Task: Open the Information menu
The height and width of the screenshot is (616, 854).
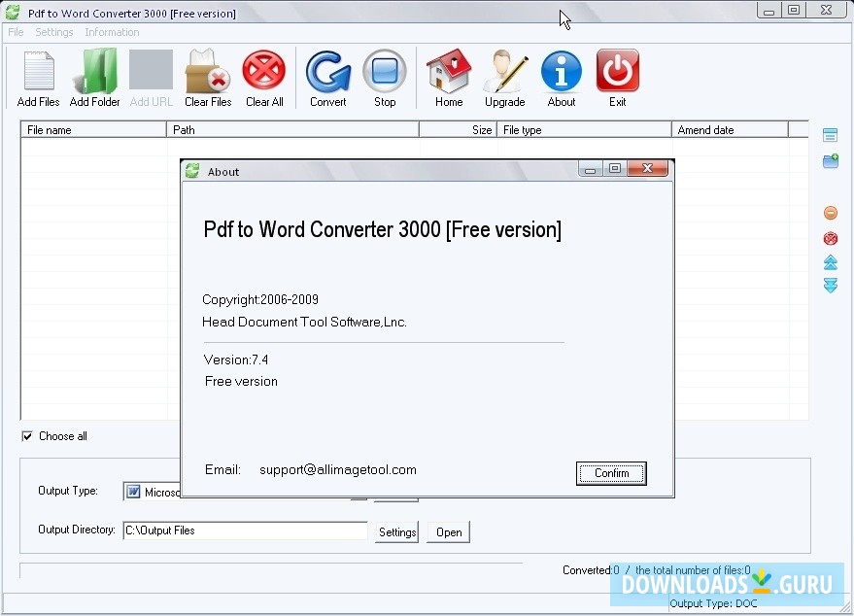Action: [x=112, y=32]
